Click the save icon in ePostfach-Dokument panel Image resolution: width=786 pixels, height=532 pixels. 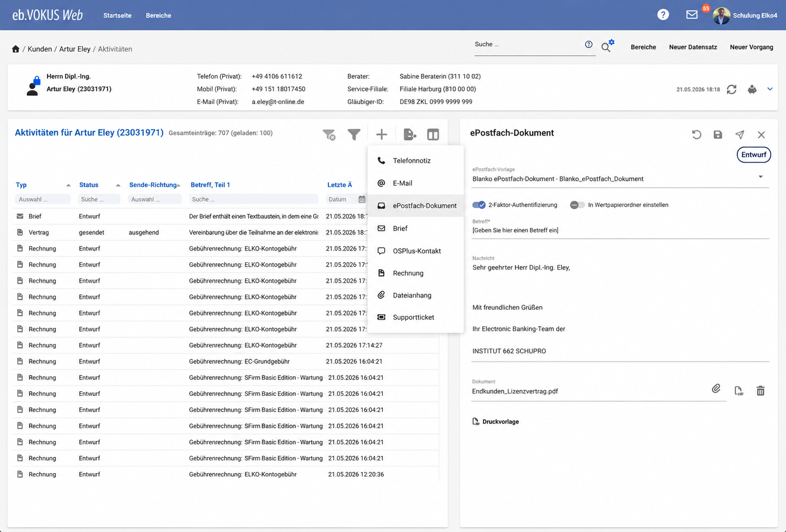pyautogui.click(x=718, y=135)
